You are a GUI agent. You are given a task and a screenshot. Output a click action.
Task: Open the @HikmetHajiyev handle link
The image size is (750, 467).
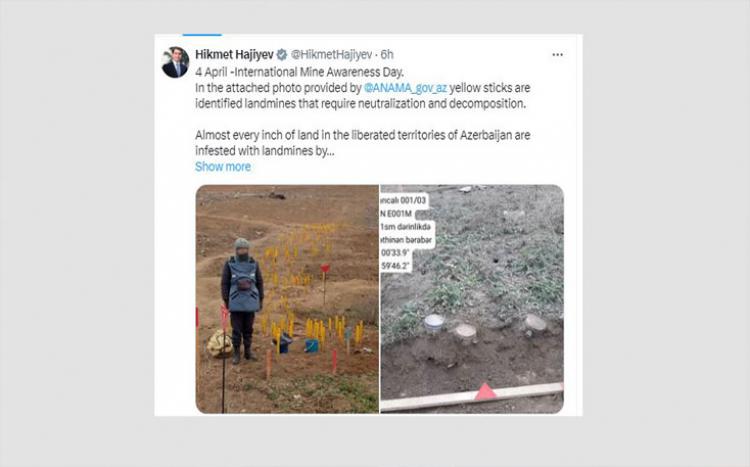[331, 55]
